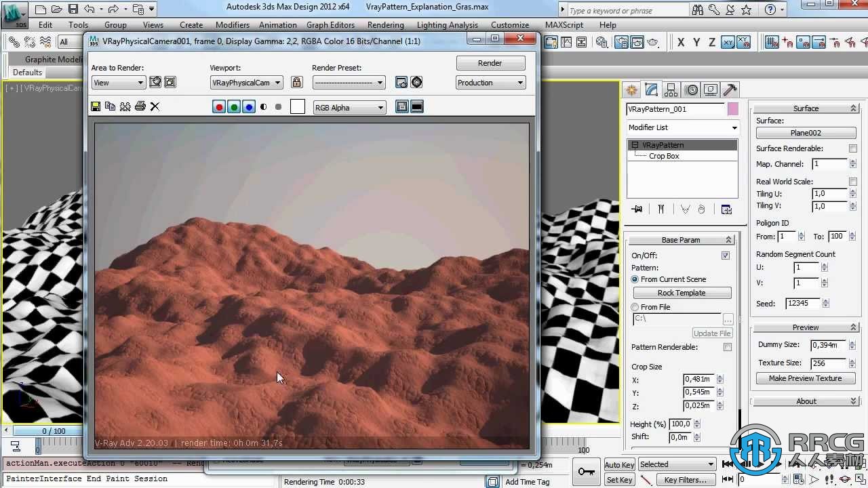Open the Modifier List dropdown
The height and width of the screenshot is (488, 868).
tap(682, 127)
